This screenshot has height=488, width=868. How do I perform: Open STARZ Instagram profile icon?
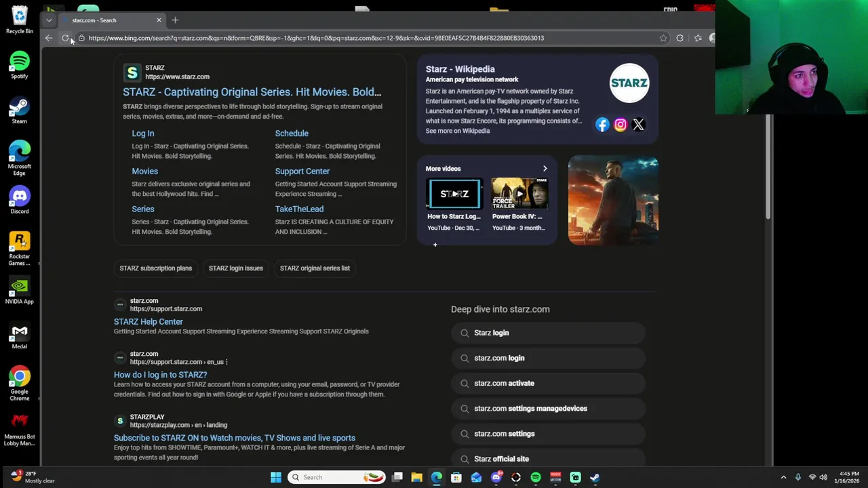click(620, 124)
